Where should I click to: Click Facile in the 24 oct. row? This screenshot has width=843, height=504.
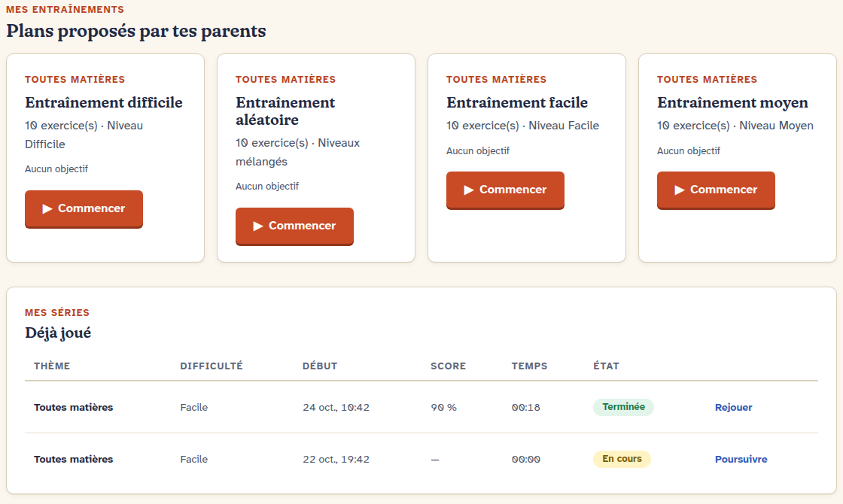coord(194,407)
